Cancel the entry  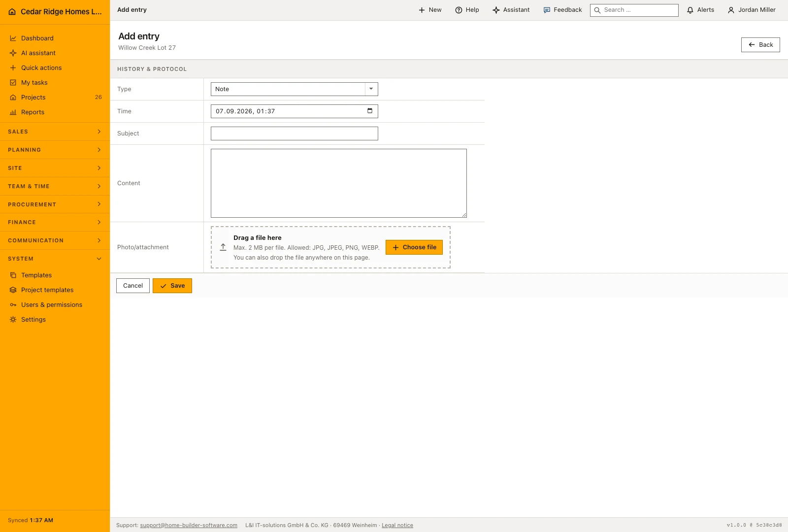pyautogui.click(x=133, y=286)
